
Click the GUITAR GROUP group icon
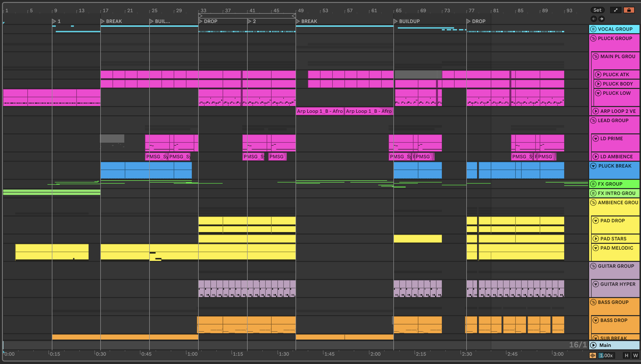click(593, 266)
